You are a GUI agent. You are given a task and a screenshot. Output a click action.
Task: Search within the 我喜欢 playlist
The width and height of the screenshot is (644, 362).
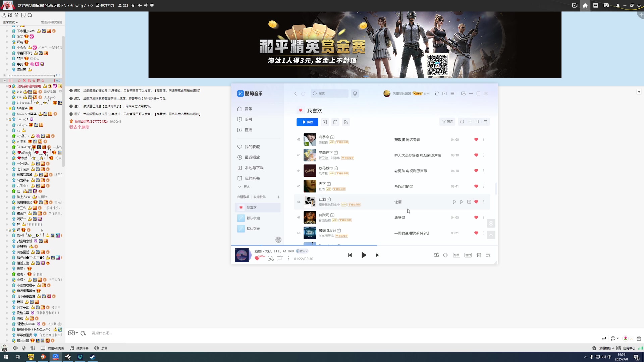pyautogui.click(x=462, y=122)
